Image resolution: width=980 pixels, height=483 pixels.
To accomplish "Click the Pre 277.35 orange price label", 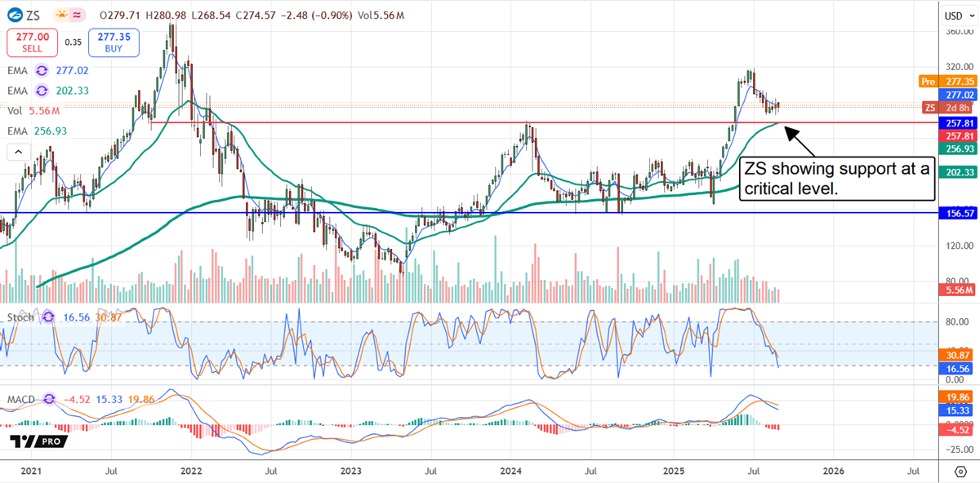I will coord(947,82).
